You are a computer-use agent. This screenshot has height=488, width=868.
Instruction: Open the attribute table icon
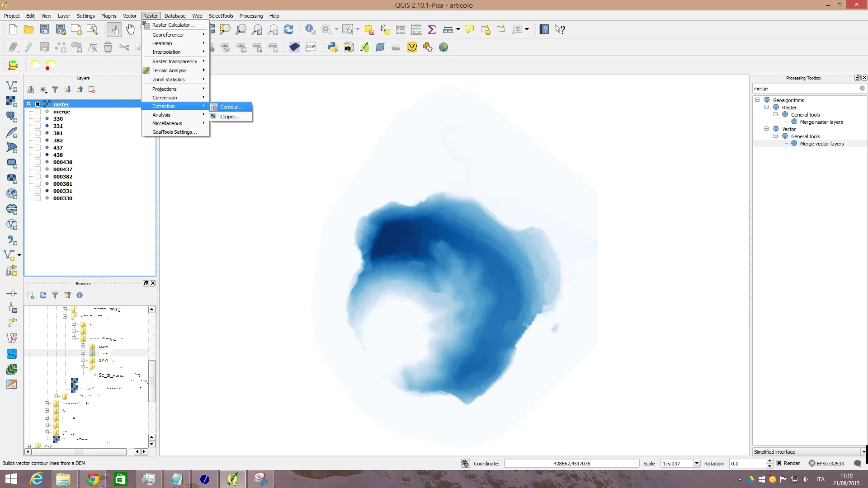tap(401, 29)
